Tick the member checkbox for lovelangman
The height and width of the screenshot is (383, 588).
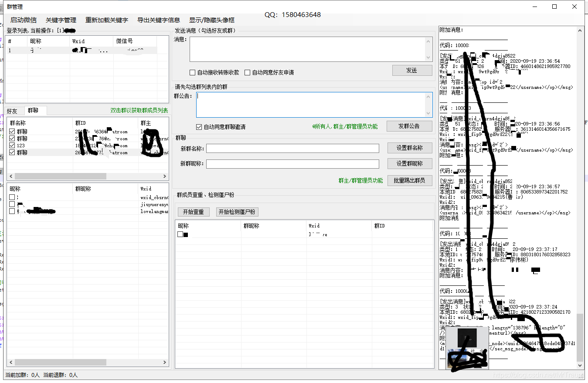pyautogui.click(x=12, y=211)
